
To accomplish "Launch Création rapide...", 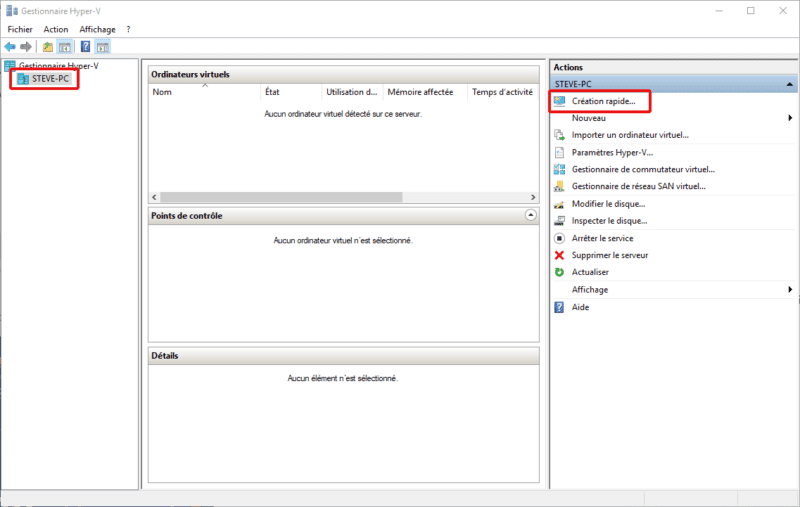I will point(604,101).
